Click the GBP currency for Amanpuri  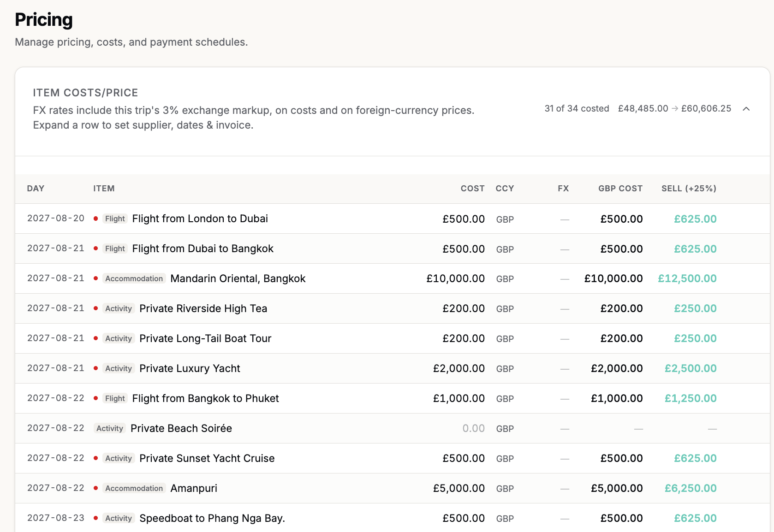[505, 489]
